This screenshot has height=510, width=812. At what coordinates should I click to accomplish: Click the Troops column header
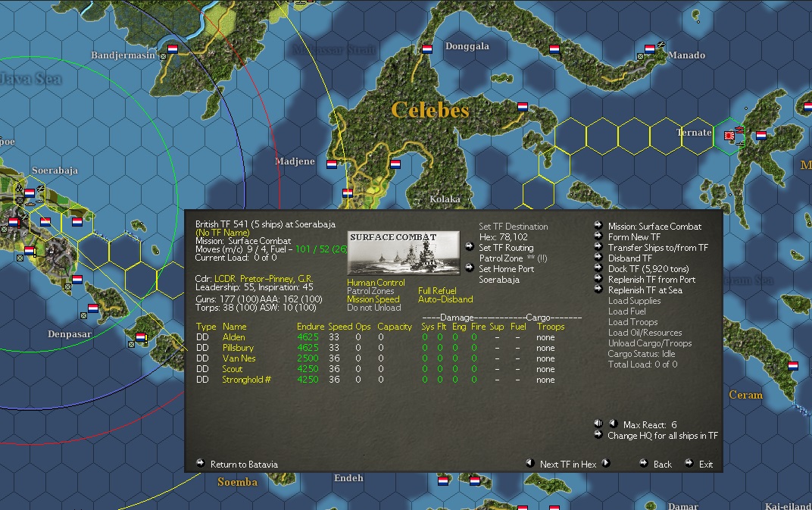(x=551, y=327)
